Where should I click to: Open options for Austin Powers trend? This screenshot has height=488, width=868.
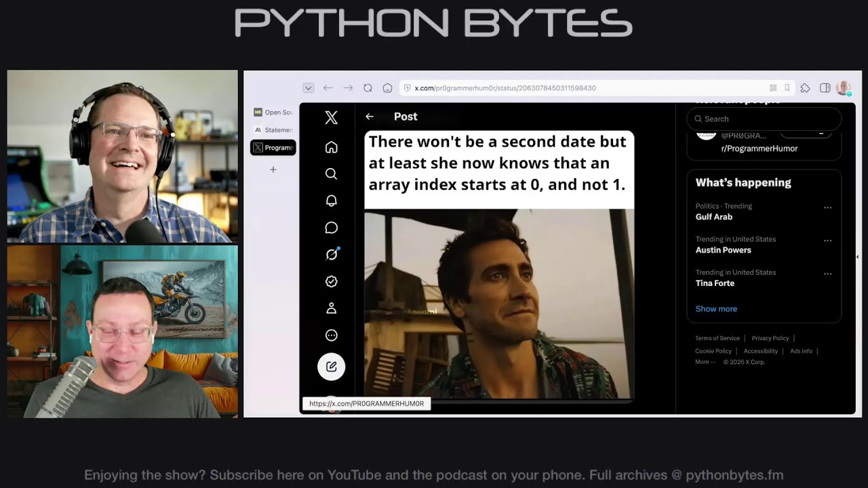(827, 241)
